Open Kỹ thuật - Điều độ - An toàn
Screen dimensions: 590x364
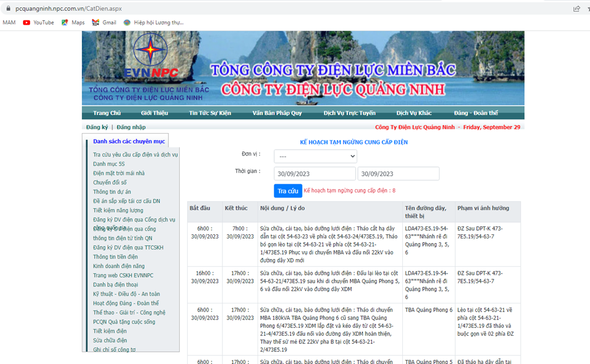pos(126,294)
